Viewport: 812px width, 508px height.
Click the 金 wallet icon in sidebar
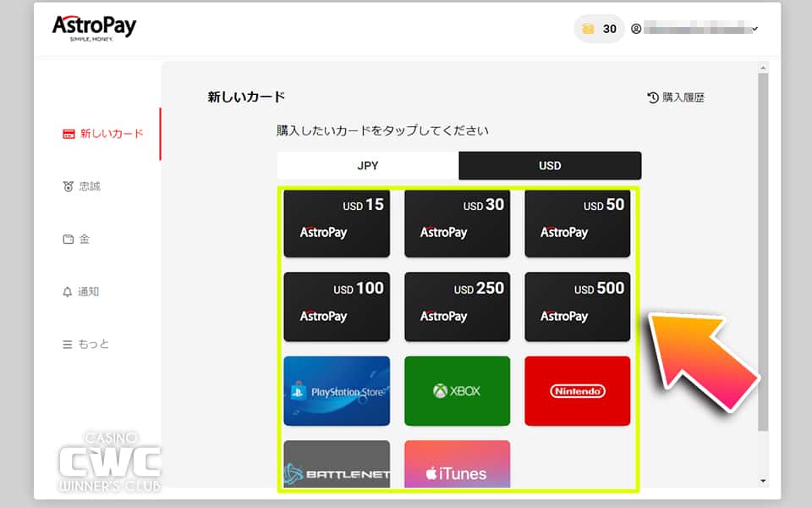[x=67, y=239]
